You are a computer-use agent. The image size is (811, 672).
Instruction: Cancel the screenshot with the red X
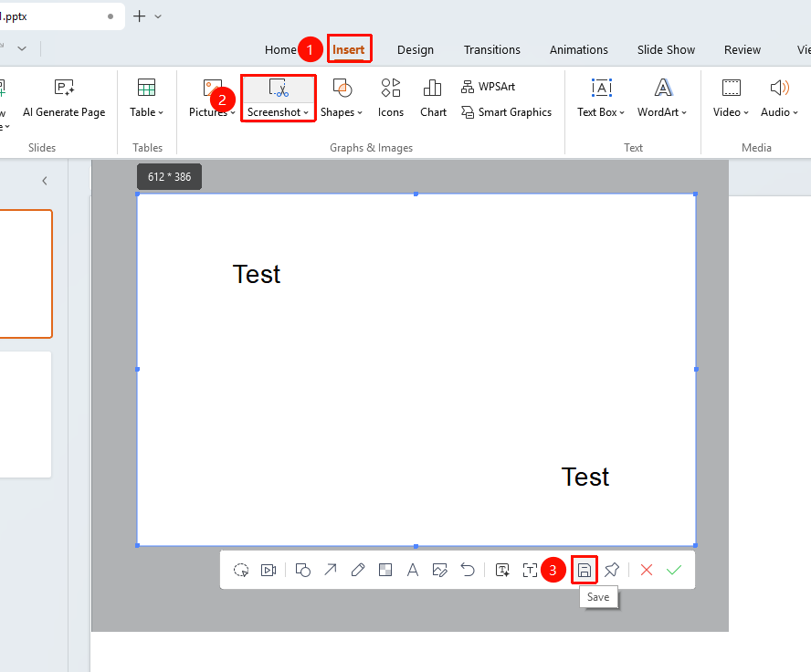point(646,570)
